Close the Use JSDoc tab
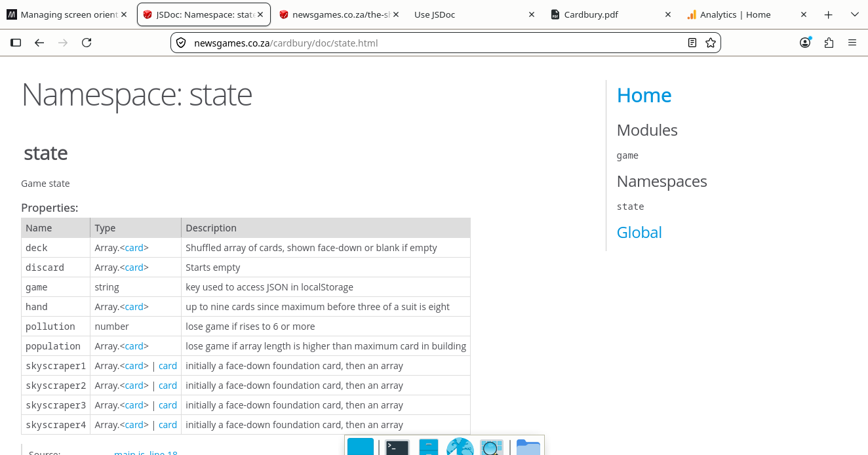Image resolution: width=868 pixels, height=455 pixels. click(532, 14)
